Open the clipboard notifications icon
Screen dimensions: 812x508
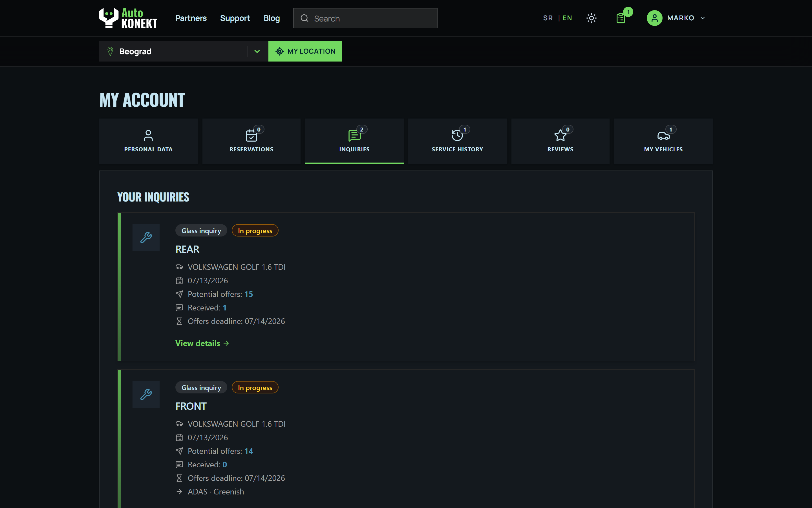(x=621, y=18)
